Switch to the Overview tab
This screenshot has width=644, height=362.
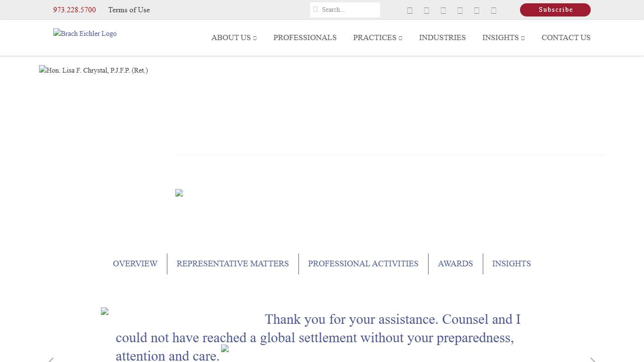[135, 264]
